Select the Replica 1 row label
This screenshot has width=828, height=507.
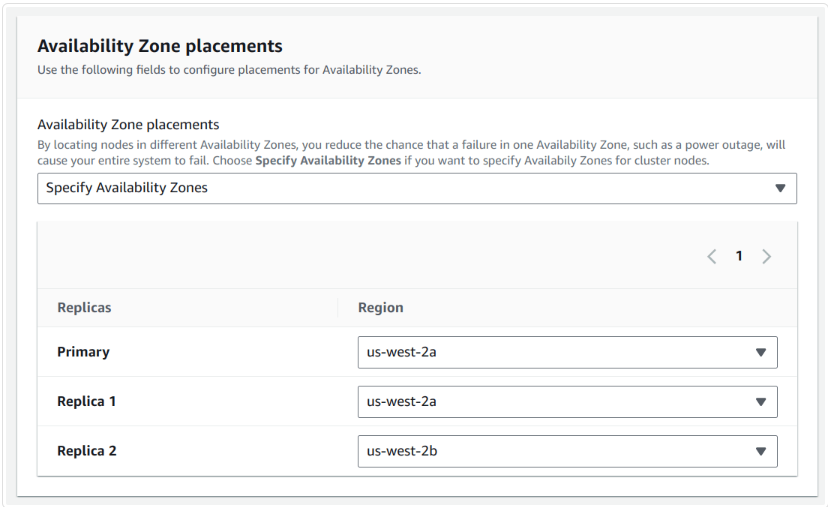[86, 402]
